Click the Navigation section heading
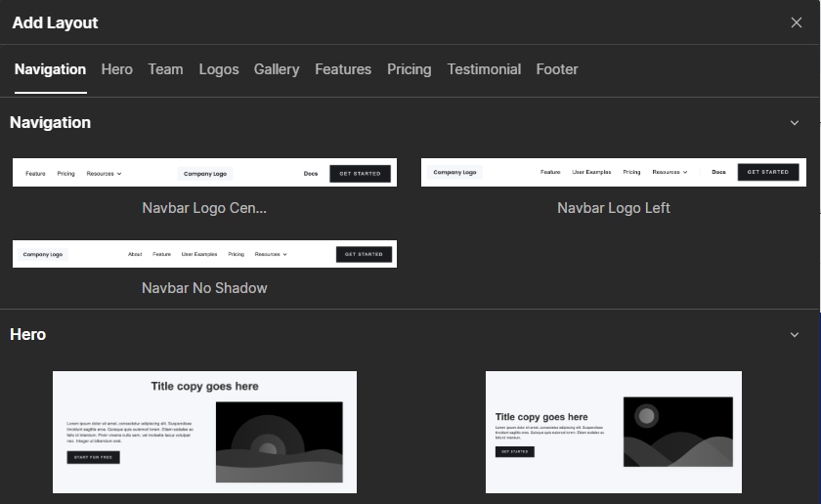The image size is (821, 504). click(x=51, y=123)
